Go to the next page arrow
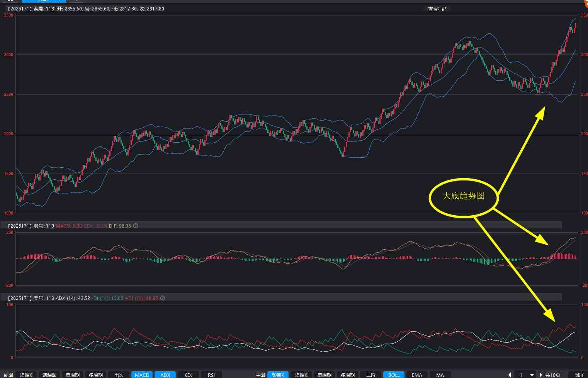The width and height of the screenshot is (588, 378). pos(541,375)
